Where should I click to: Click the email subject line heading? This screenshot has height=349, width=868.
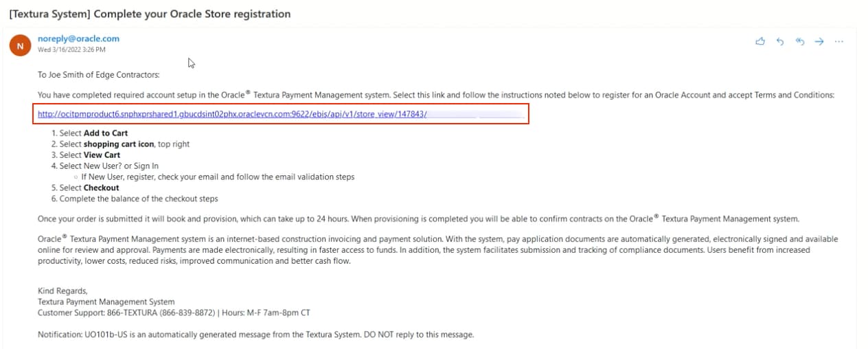click(x=150, y=14)
